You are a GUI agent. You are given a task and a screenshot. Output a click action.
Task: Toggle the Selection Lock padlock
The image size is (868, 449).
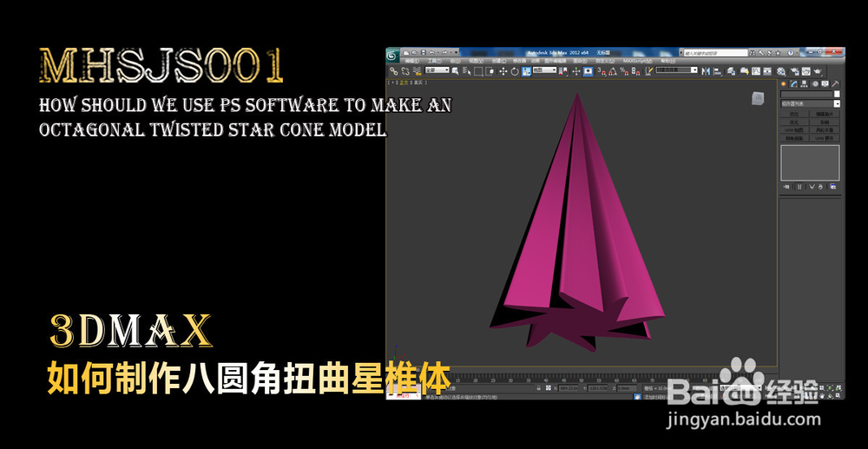tap(539, 388)
